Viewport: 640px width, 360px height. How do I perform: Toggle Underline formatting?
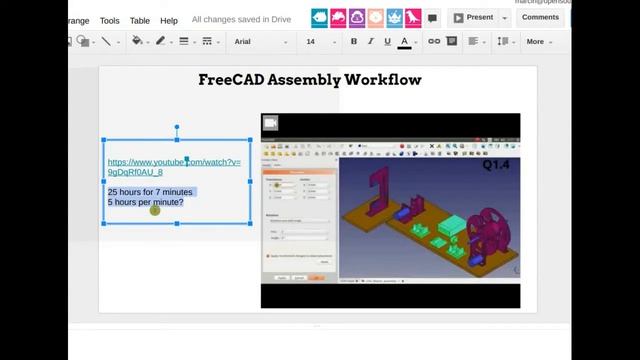click(x=387, y=41)
